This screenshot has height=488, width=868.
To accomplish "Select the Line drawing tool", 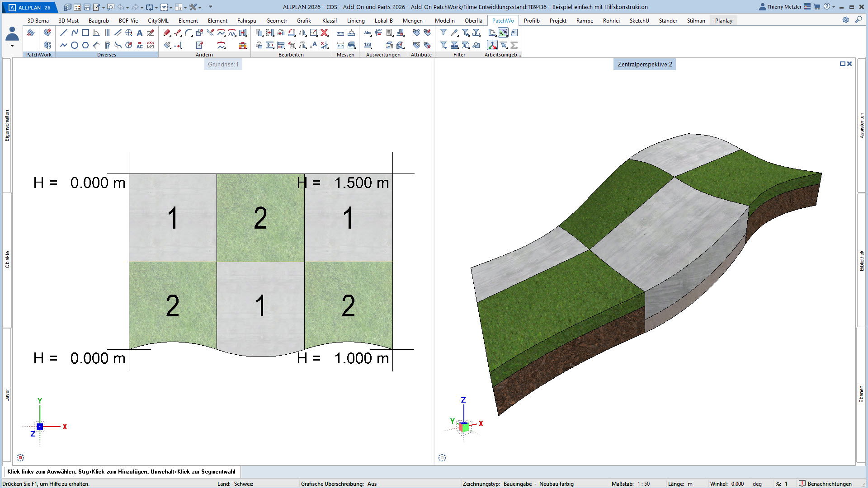I will pos(64,33).
